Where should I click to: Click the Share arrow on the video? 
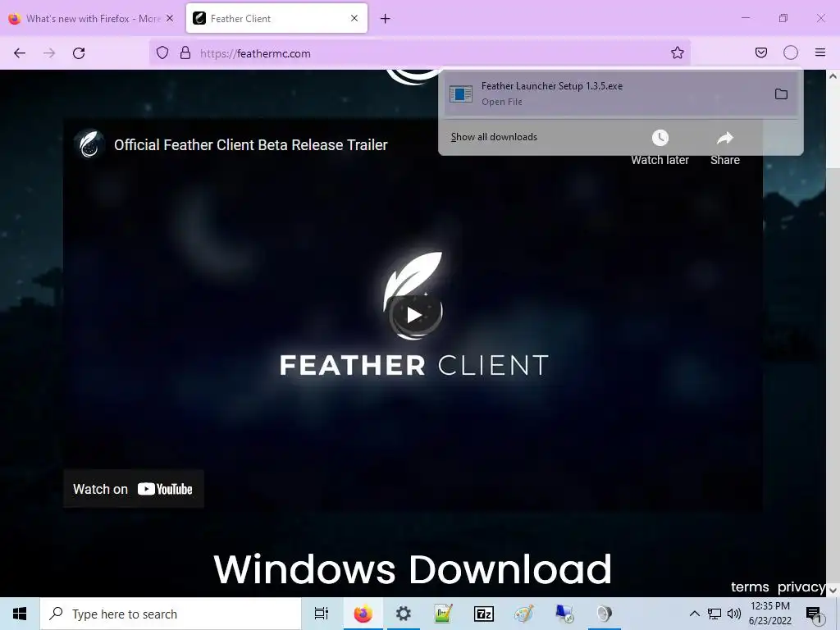725,138
